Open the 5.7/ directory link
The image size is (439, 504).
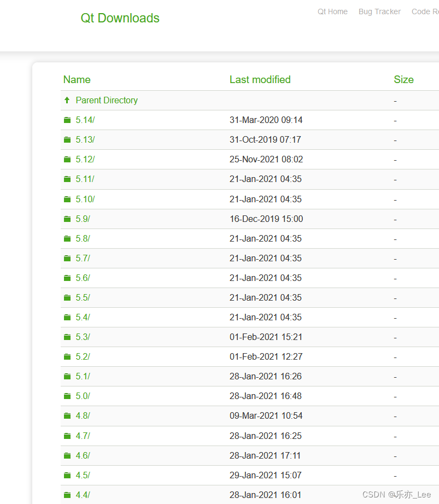tap(83, 258)
